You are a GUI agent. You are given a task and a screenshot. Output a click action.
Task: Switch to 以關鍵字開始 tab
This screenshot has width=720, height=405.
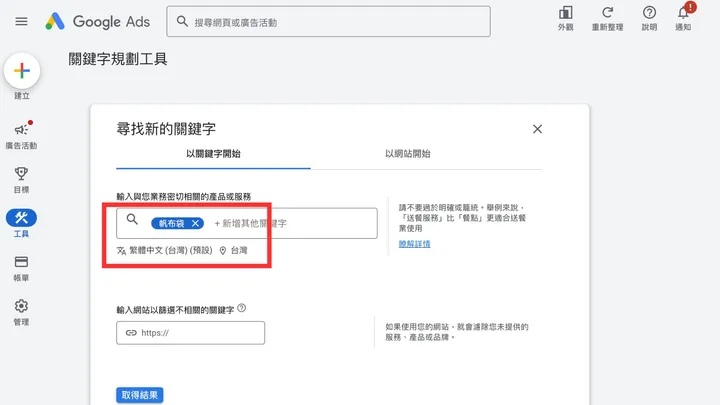tap(213, 154)
